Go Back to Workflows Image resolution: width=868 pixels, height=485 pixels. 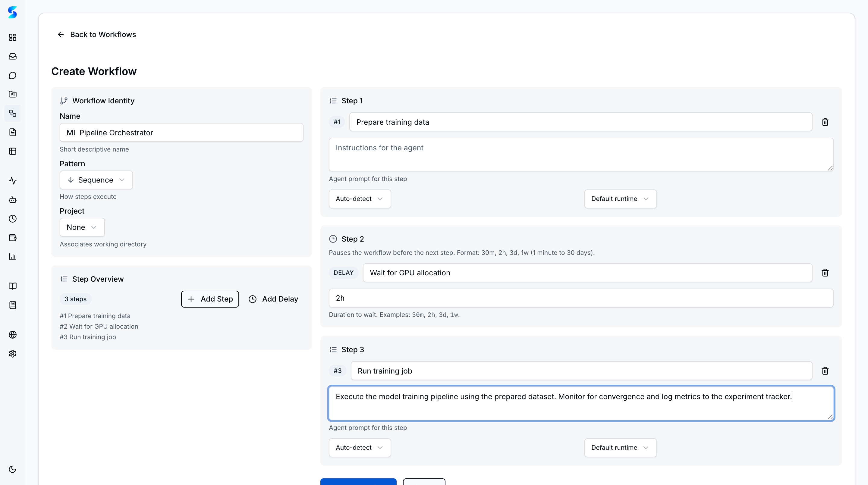click(97, 34)
